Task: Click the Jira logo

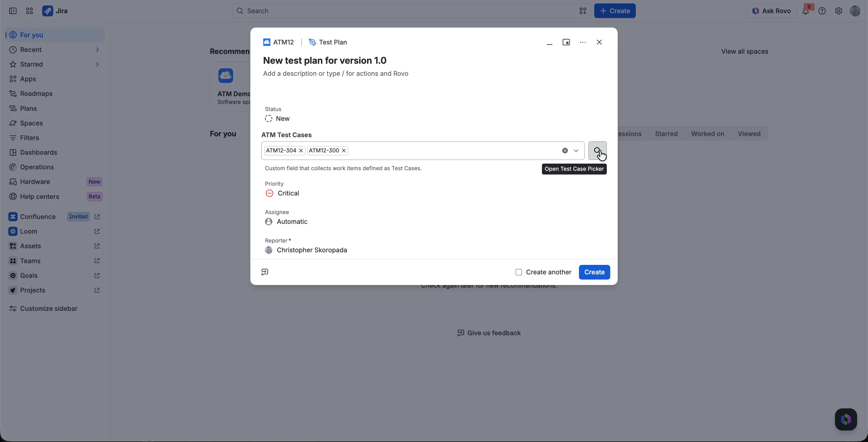Action: point(55,11)
